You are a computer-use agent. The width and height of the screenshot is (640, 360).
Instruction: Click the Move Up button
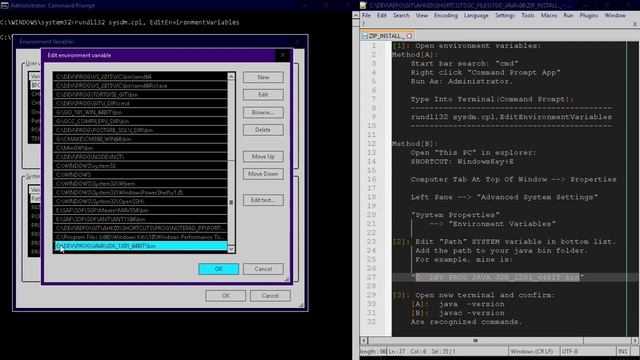tap(263, 156)
